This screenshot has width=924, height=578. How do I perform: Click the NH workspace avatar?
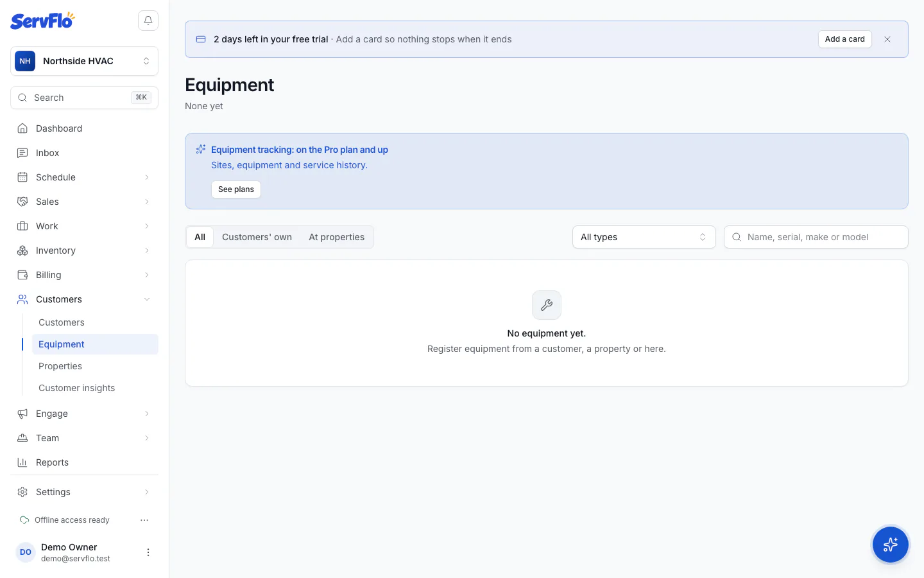coord(25,61)
